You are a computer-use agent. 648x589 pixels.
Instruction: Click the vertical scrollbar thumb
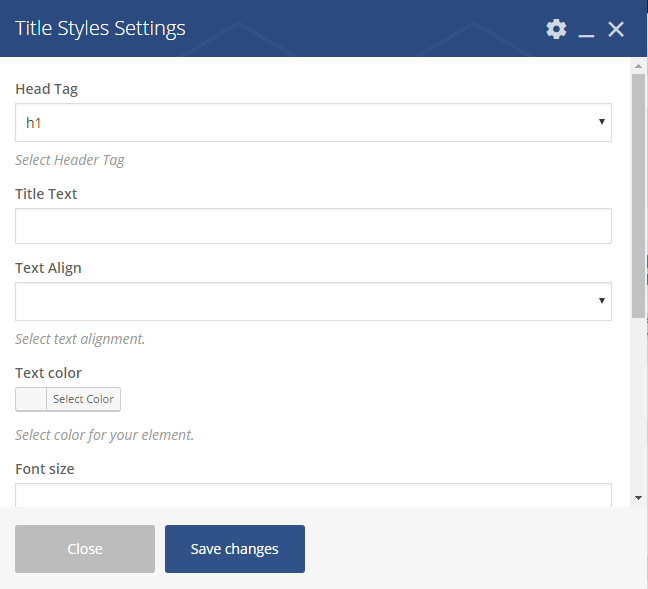[x=638, y=195]
